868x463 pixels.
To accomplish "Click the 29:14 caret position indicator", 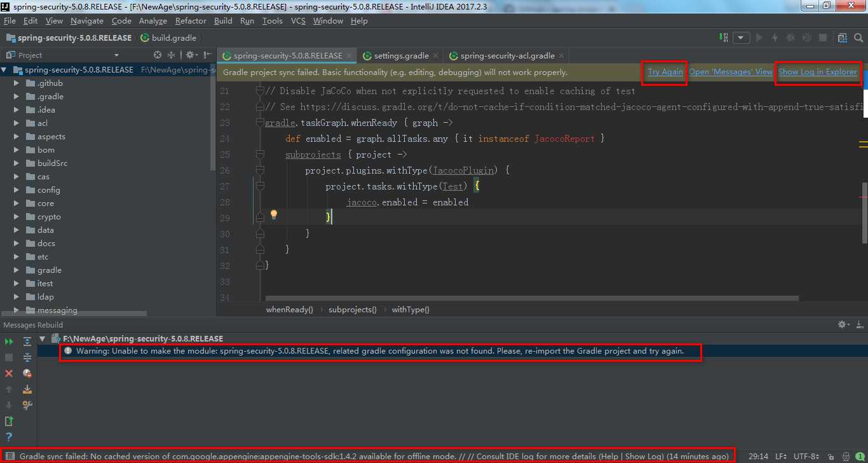I will point(759,457).
